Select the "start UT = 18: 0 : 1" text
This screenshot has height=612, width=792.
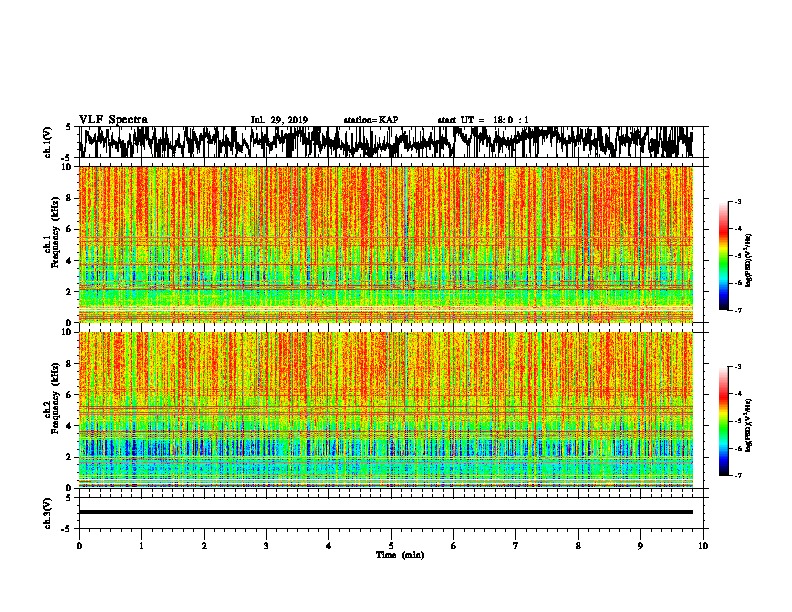[x=483, y=120]
